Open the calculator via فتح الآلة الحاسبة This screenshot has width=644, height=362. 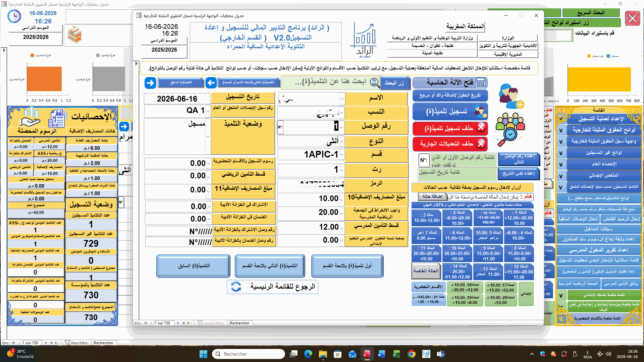point(450,83)
